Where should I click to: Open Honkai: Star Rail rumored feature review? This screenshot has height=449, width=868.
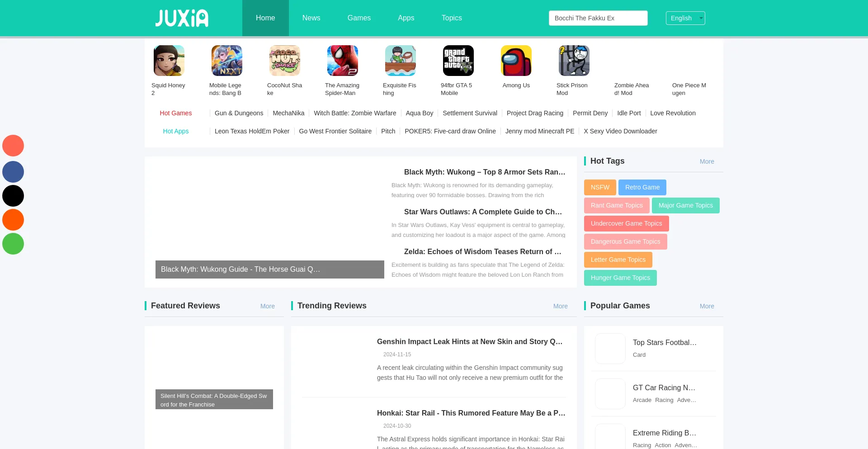(471, 413)
